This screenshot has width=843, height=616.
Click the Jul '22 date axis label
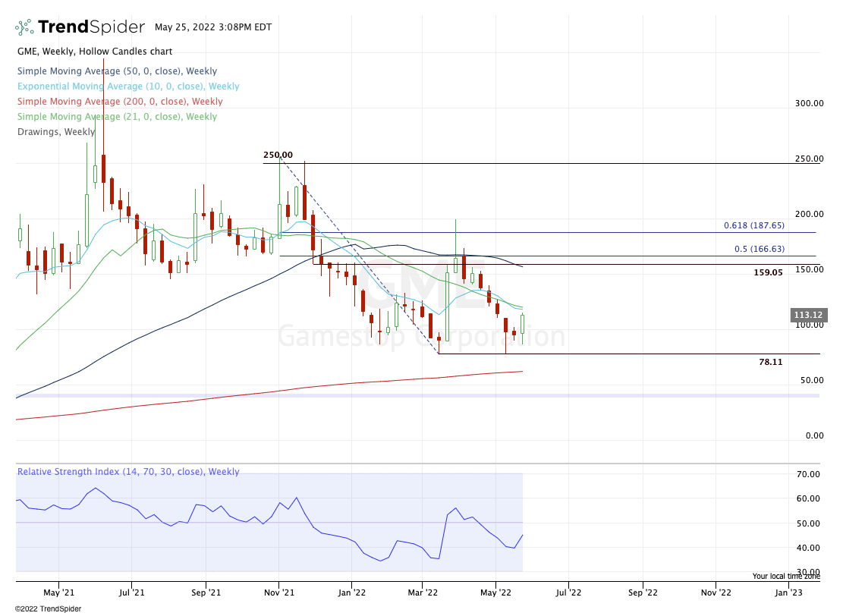(x=568, y=592)
